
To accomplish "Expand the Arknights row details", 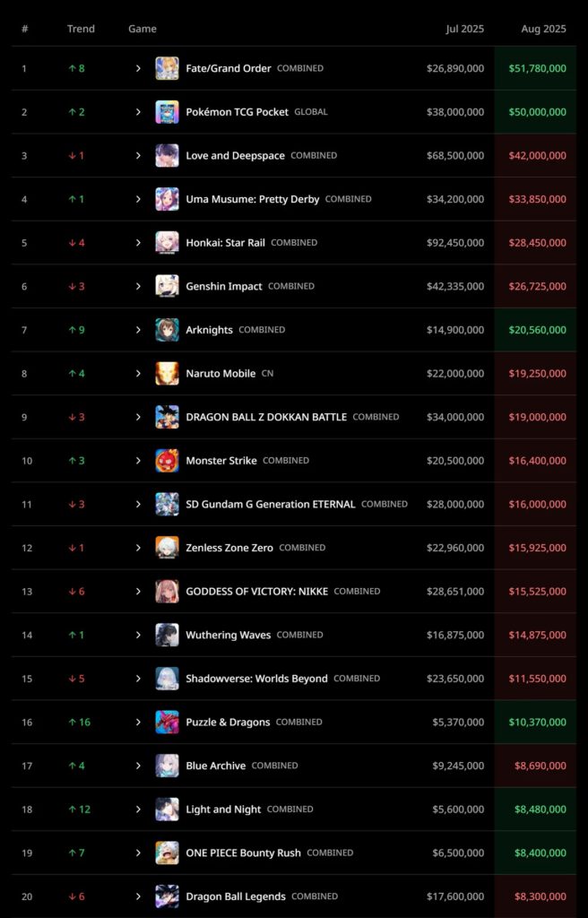I will tap(138, 330).
